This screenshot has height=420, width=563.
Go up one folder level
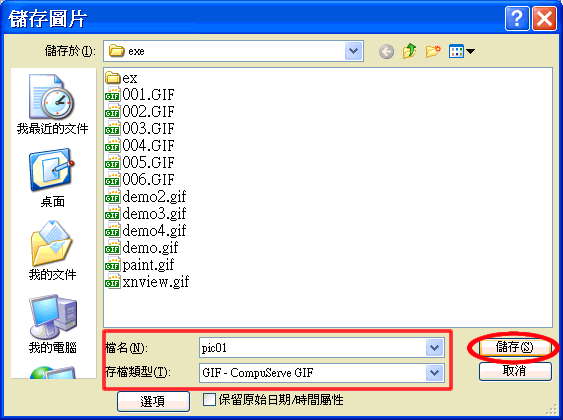pyautogui.click(x=409, y=51)
